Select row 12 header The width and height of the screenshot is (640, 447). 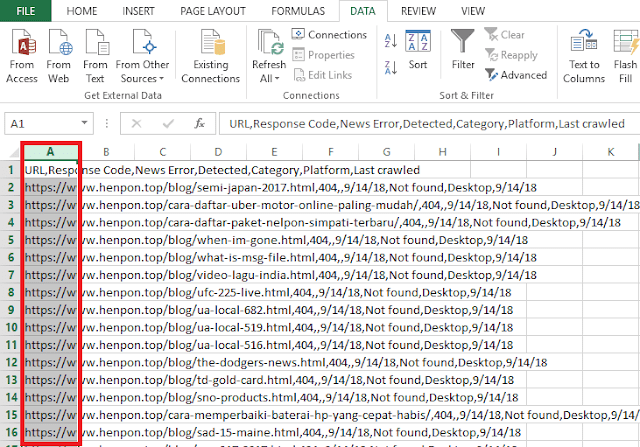(11, 362)
